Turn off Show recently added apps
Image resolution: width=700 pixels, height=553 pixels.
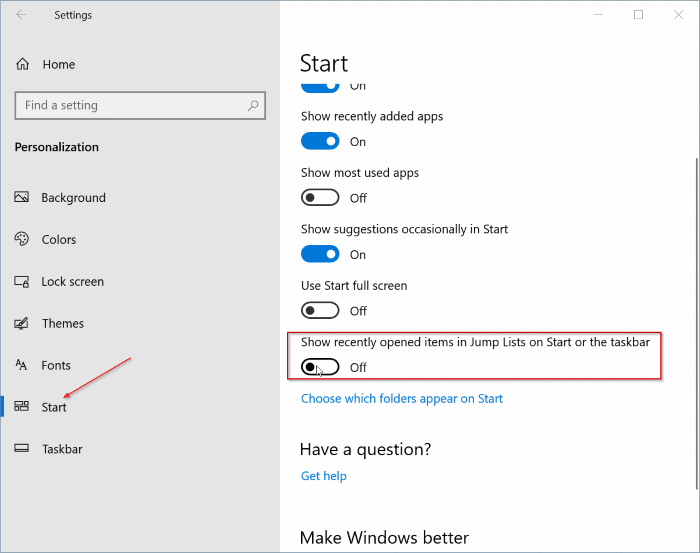[320, 141]
